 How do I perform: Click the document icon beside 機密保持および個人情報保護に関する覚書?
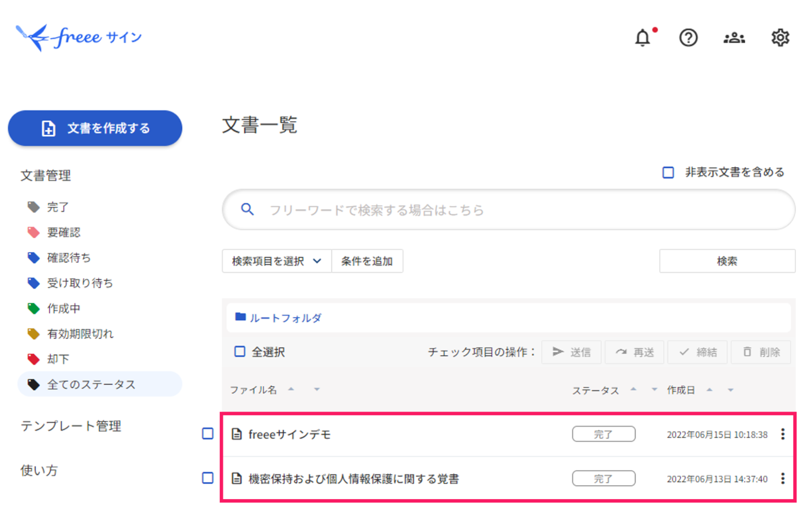(237, 478)
